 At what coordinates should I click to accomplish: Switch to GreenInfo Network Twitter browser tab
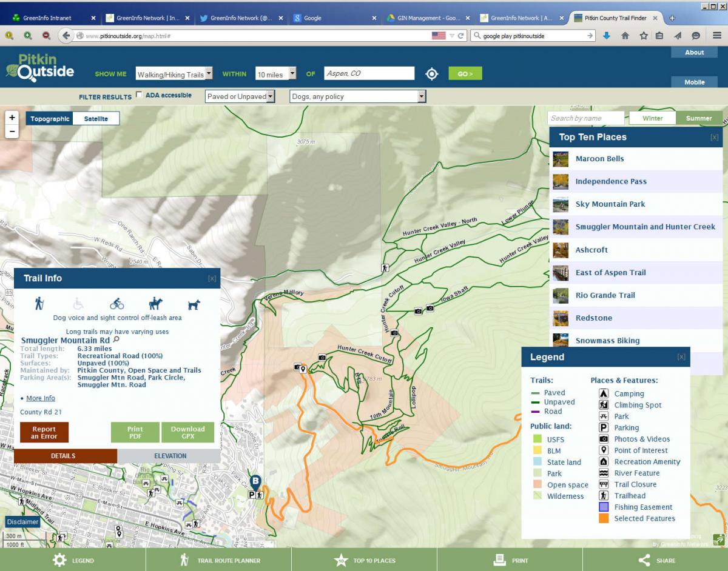[241, 18]
